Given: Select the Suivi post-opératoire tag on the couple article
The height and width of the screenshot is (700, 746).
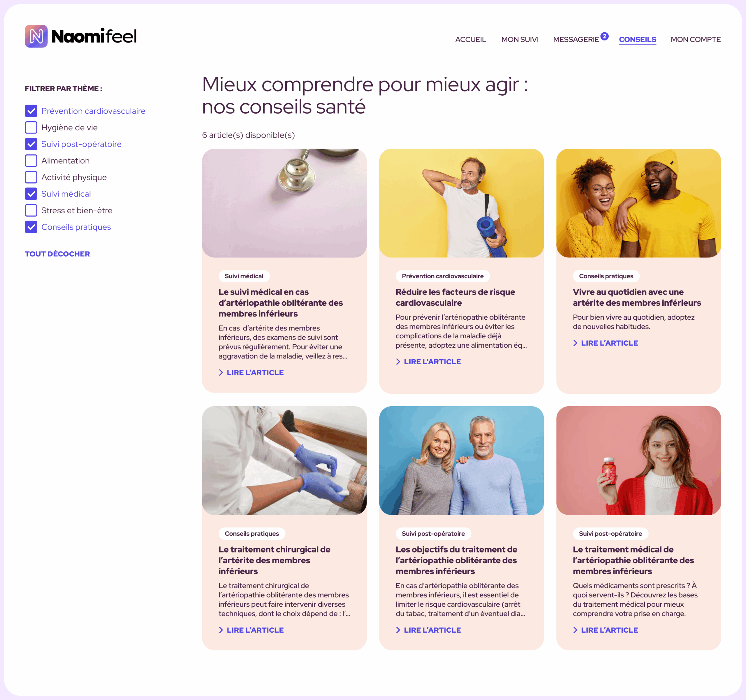Looking at the screenshot, I should coord(433,533).
